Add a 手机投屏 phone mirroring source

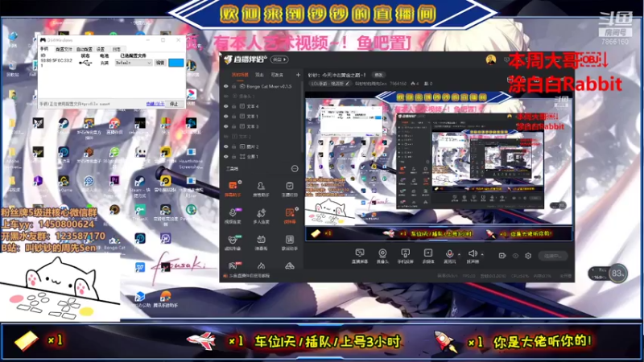click(405, 256)
